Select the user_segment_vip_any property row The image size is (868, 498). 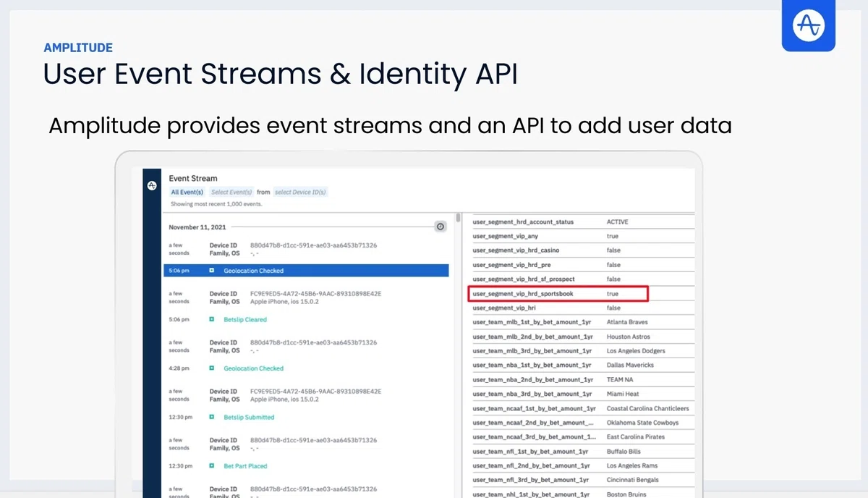[583, 236]
